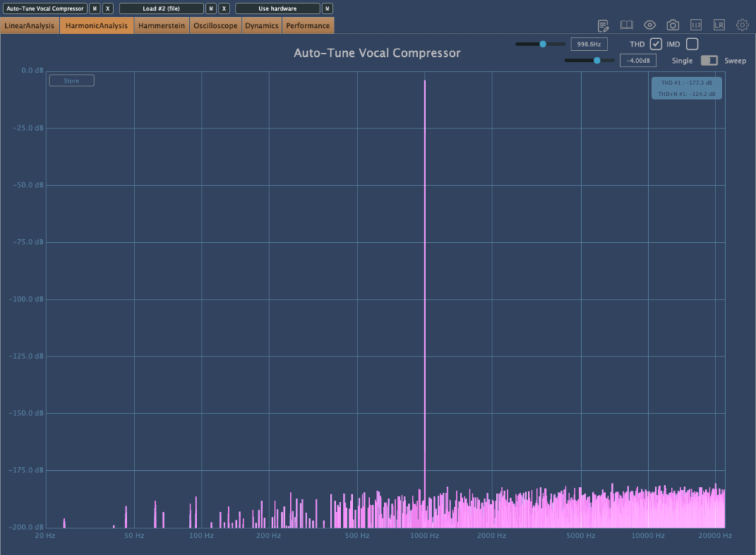Click M button beside Load #2 (file)

[x=210, y=9]
